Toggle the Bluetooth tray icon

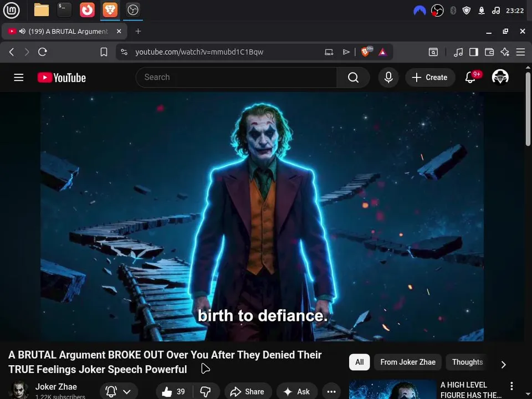pyautogui.click(x=453, y=11)
